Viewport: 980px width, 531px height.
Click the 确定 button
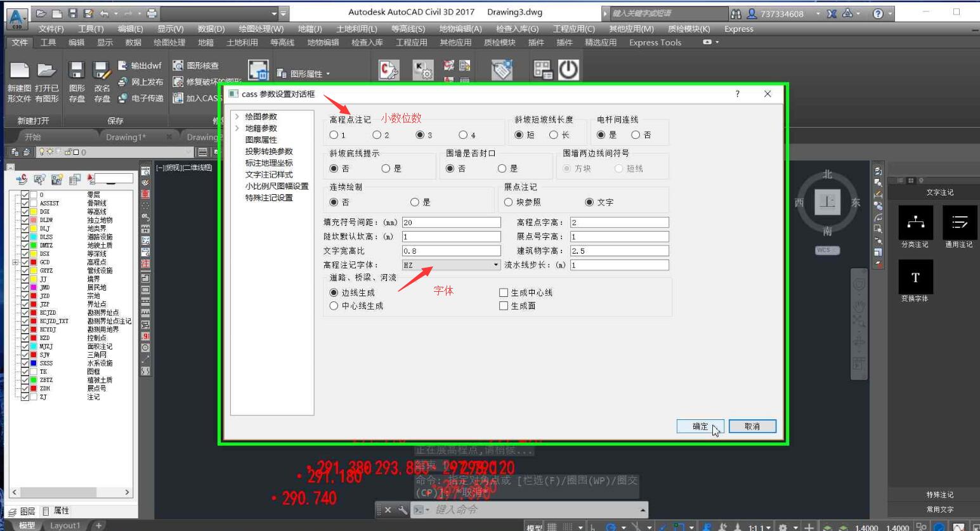(x=700, y=426)
